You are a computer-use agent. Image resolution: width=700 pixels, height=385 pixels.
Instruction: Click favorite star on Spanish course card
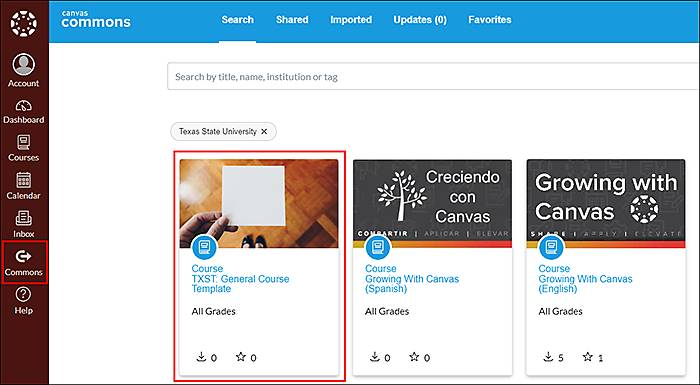(x=414, y=356)
